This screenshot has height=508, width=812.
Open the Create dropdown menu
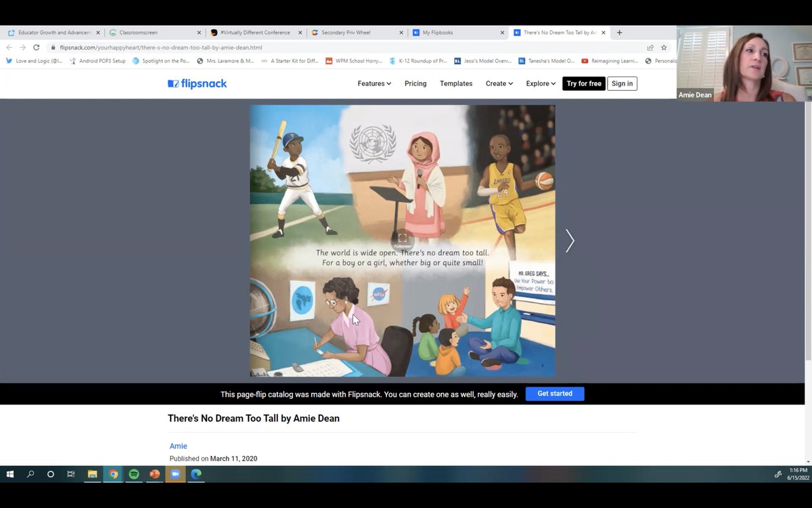[499, 83]
